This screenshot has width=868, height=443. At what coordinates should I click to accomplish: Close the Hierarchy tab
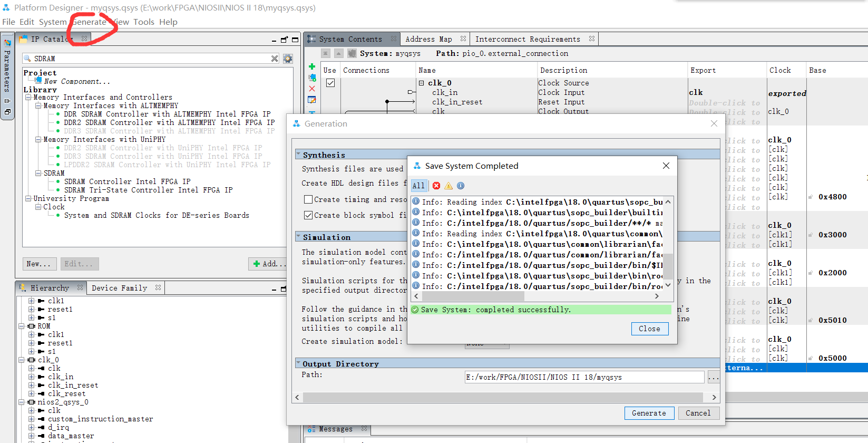point(80,287)
